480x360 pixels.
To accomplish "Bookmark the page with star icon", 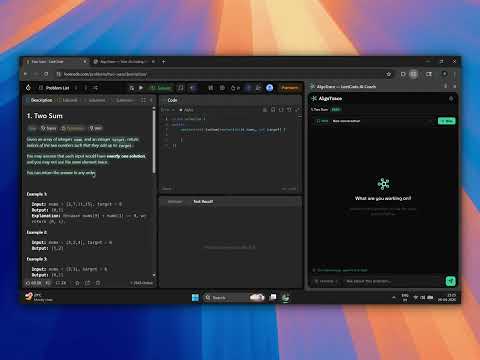I will coord(388,74).
